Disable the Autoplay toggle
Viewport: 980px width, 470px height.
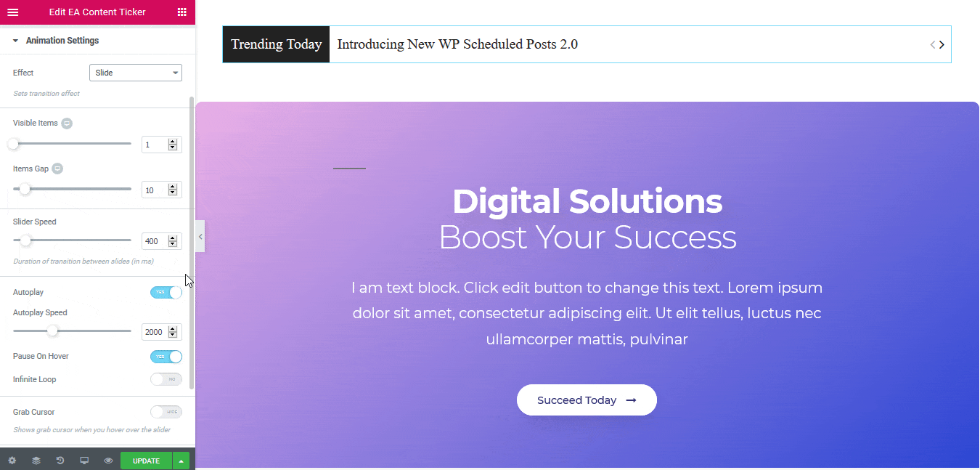coord(166,292)
